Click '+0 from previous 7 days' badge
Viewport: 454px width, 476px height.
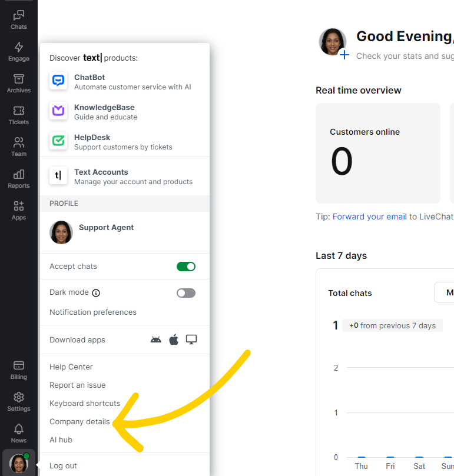click(392, 325)
